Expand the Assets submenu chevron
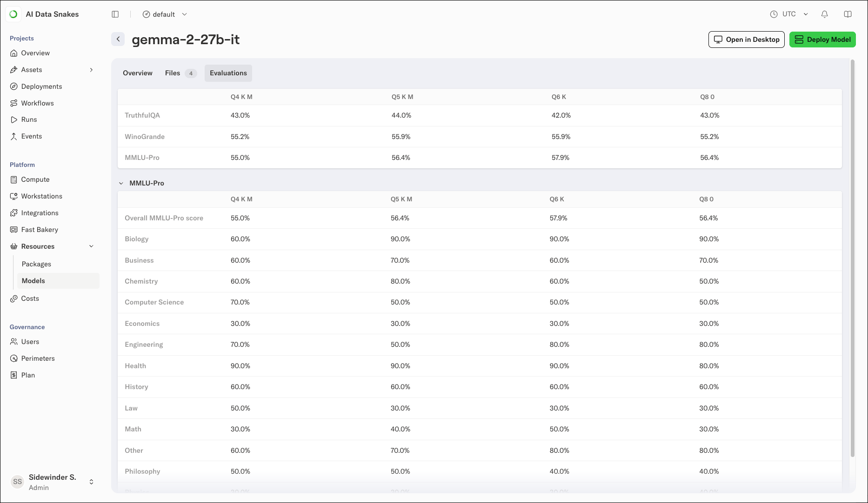Image resolution: width=868 pixels, height=503 pixels. pos(91,70)
